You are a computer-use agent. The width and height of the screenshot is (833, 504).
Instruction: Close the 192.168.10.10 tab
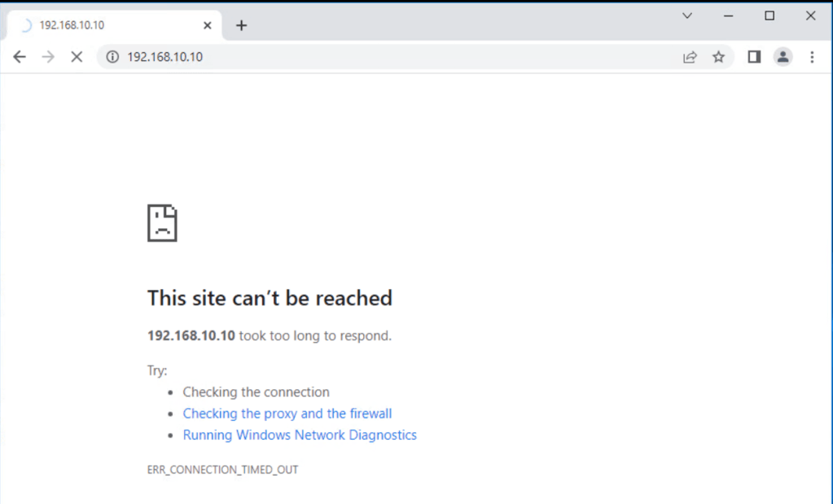[x=207, y=25]
